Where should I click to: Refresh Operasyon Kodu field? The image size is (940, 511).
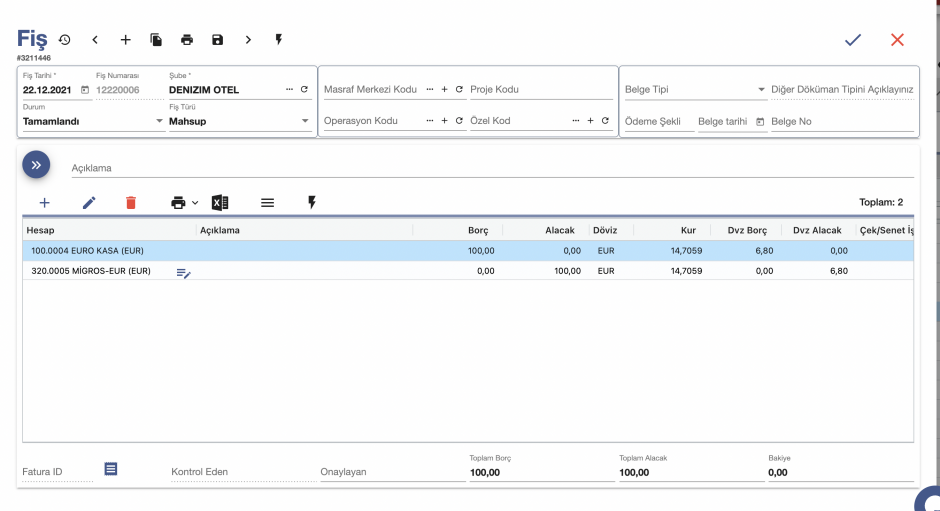point(459,121)
